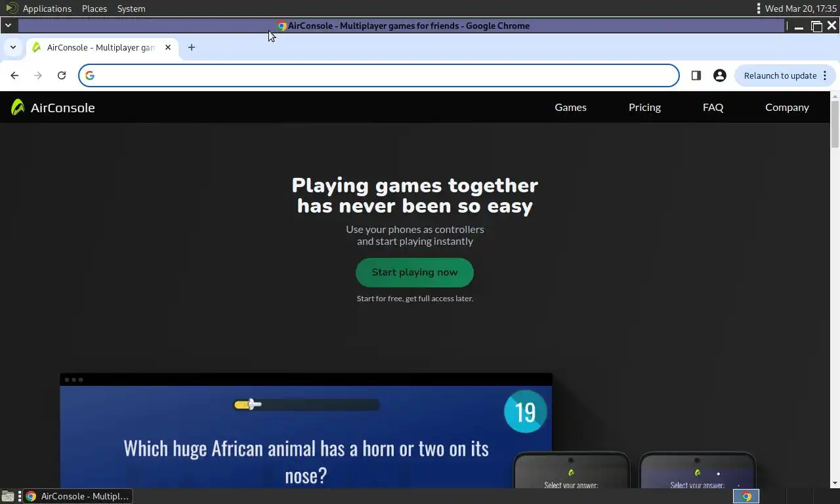Click the Google icon in the address bar
This screenshot has height=504, width=840.
(x=90, y=75)
